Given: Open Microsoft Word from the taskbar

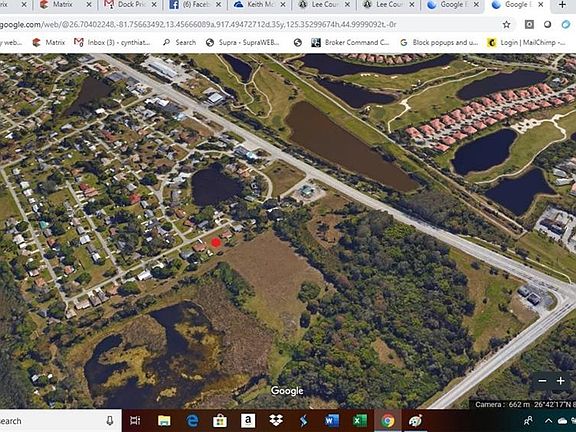Looking at the screenshot, I should 332,421.
